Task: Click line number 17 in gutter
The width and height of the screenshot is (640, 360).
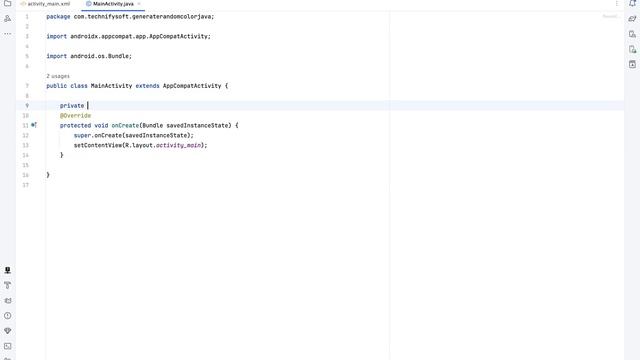Action: [x=26, y=185]
